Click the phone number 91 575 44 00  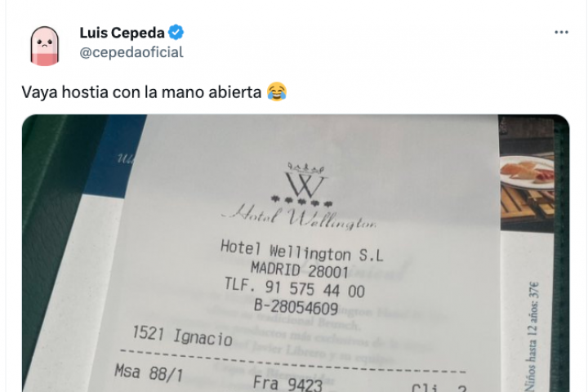(314, 289)
